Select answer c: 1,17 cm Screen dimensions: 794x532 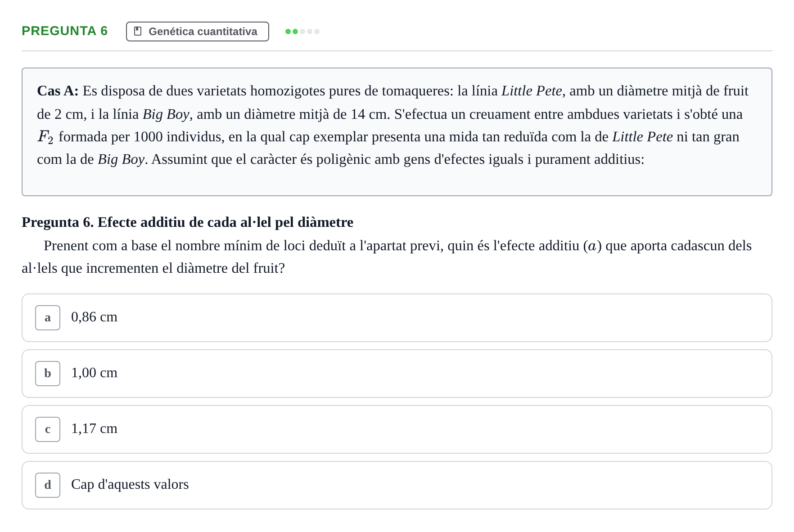pos(397,429)
